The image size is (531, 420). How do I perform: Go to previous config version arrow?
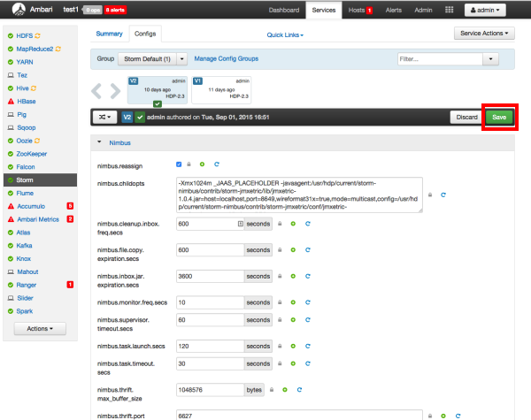96,91
